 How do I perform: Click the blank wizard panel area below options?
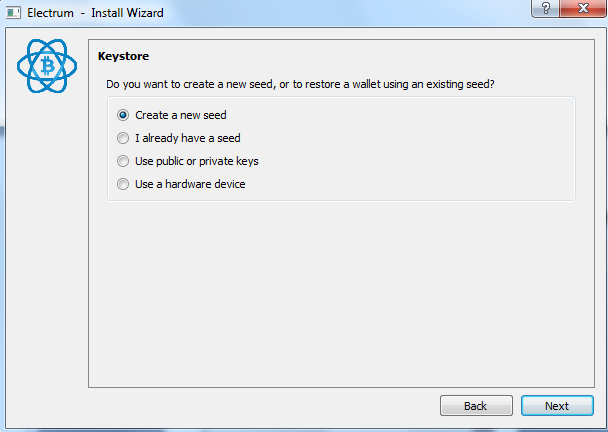tap(341, 293)
